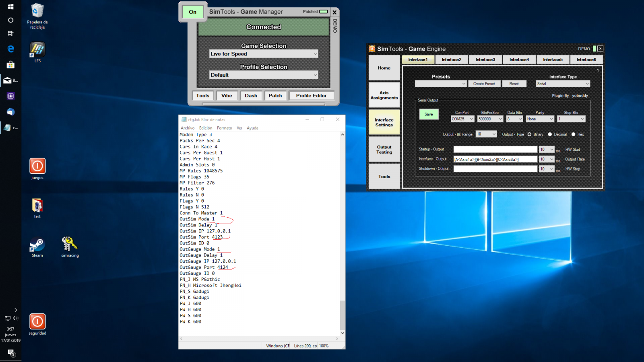Select Interface1 tab

[x=418, y=60]
